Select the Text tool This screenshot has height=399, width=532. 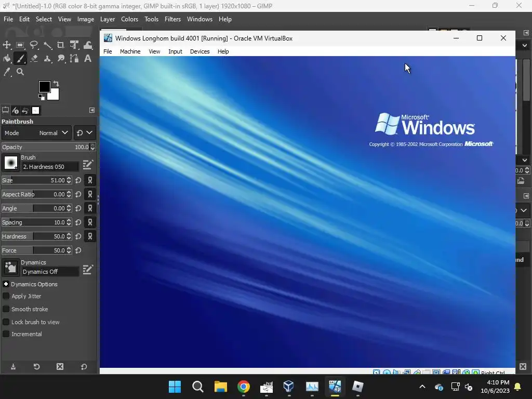88,58
